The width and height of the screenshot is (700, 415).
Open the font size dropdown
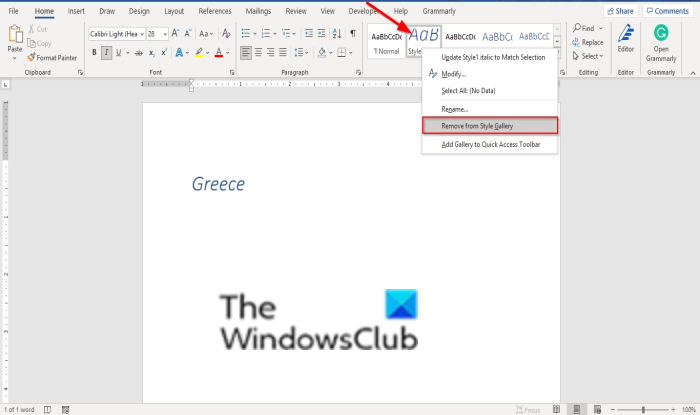(165, 34)
